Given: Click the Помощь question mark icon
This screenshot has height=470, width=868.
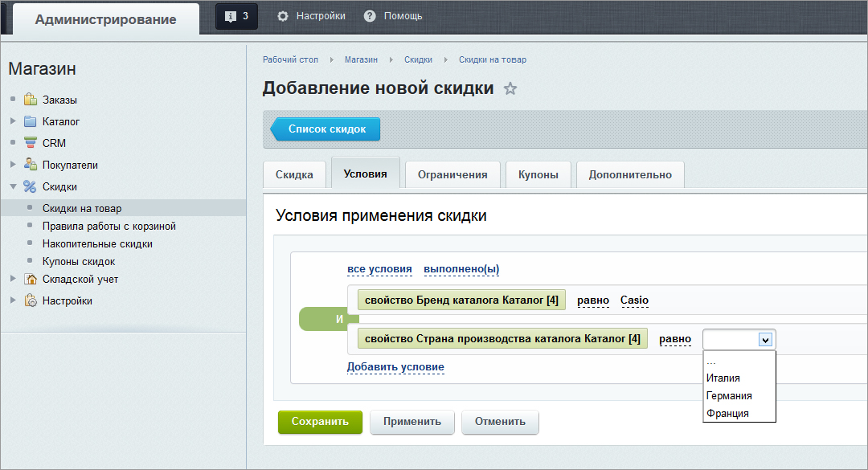Looking at the screenshot, I should click(370, 16).
